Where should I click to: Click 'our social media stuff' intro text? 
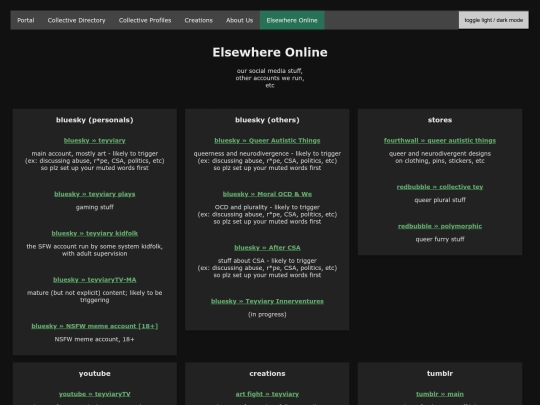coord(270,71)
